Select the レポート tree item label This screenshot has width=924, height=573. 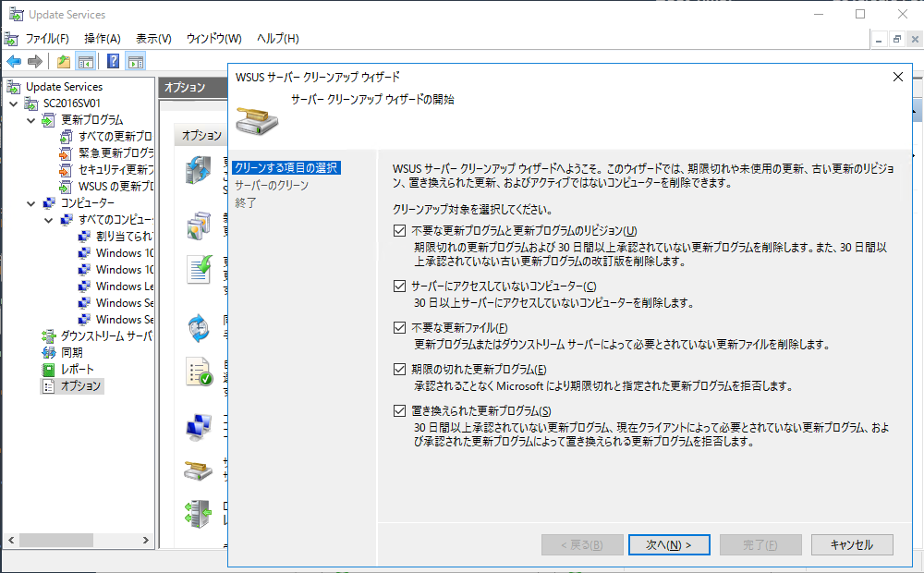click(x=78, y=370)
